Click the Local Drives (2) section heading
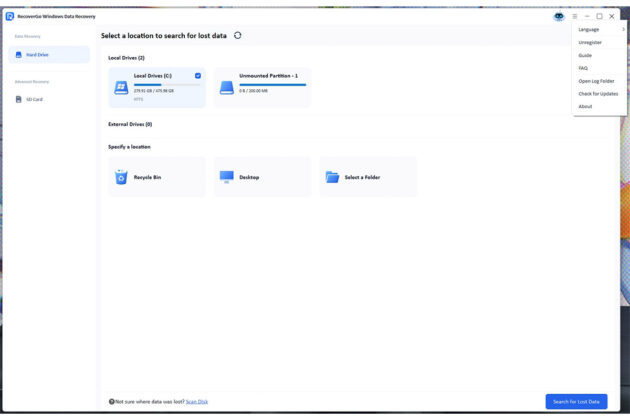 [126, 58]
